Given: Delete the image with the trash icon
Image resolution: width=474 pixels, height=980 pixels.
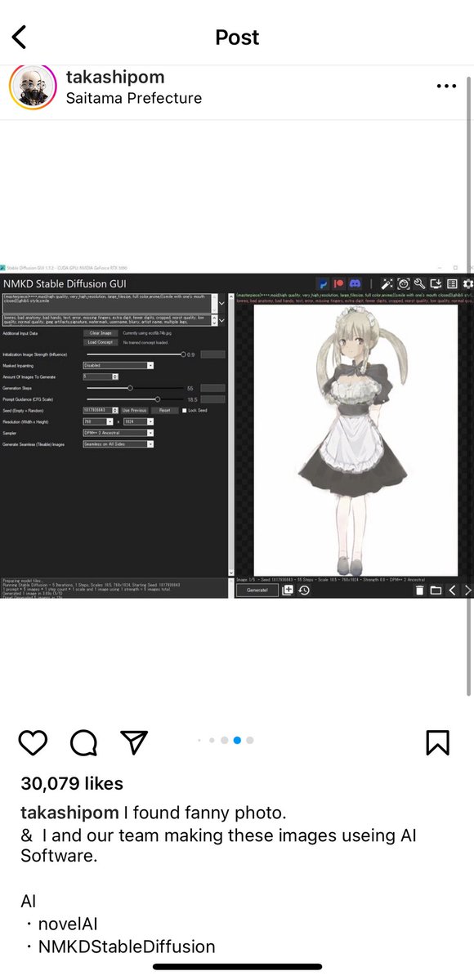Looking at the screenshot, I should point(419,590).
